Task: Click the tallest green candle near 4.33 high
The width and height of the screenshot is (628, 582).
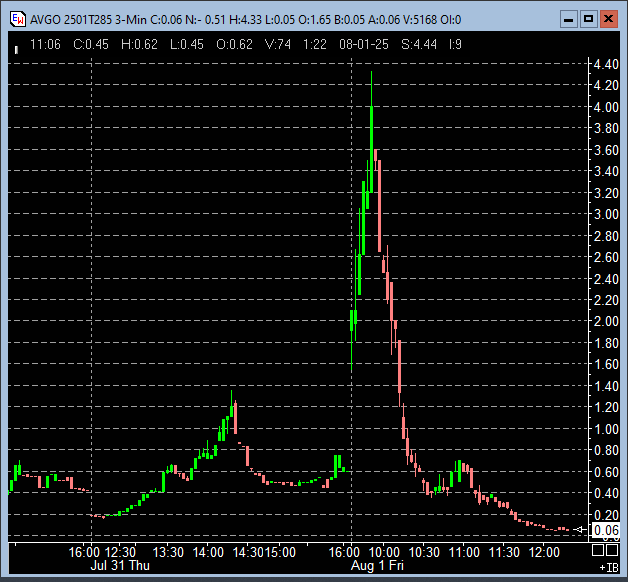Action: [x=372, y=132]
